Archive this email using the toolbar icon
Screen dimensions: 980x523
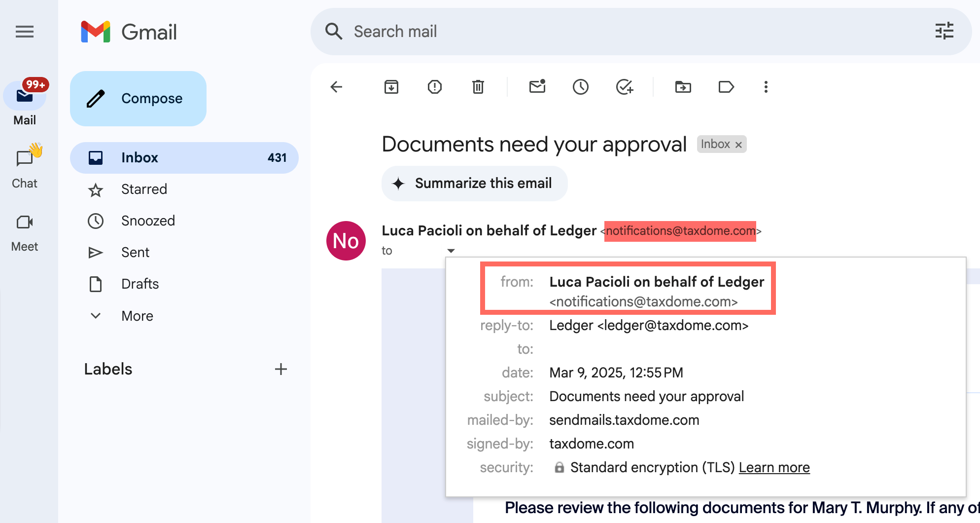391,87
